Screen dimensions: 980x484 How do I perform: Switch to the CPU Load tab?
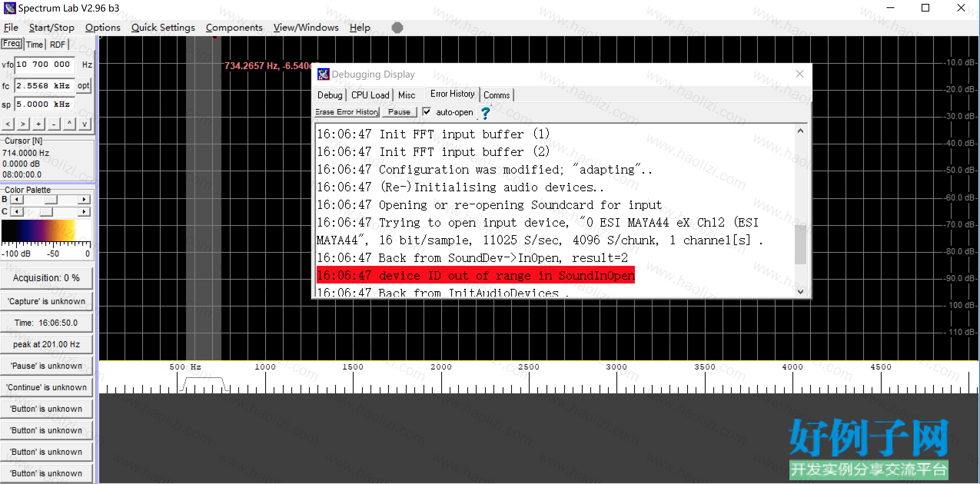[x=370, y=95]
